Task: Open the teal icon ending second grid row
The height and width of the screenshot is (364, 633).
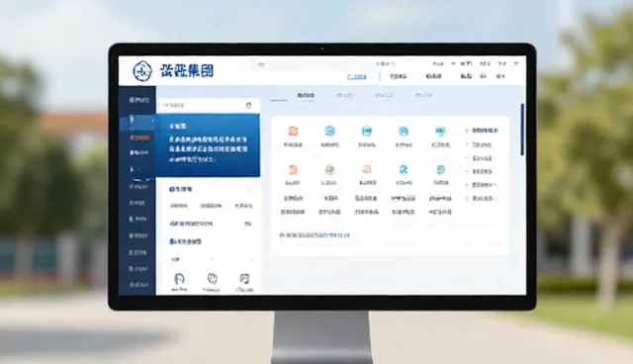Action: pos(440,170)
